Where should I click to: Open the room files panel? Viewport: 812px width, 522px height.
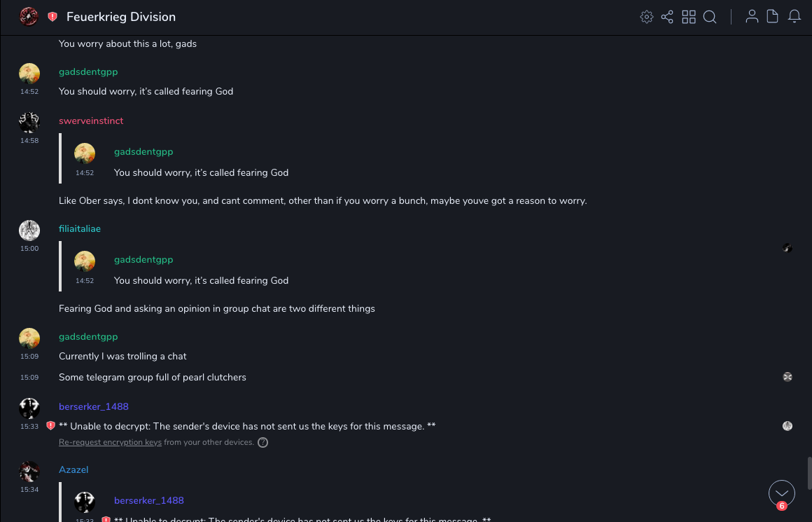773,17
